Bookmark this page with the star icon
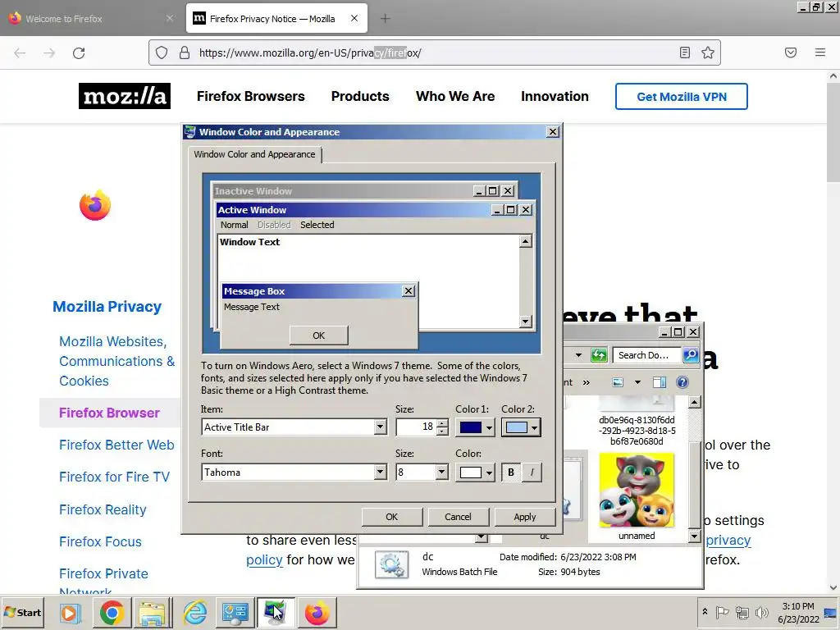The height and width of the screenshot is (630, 840). coord(708,52)
